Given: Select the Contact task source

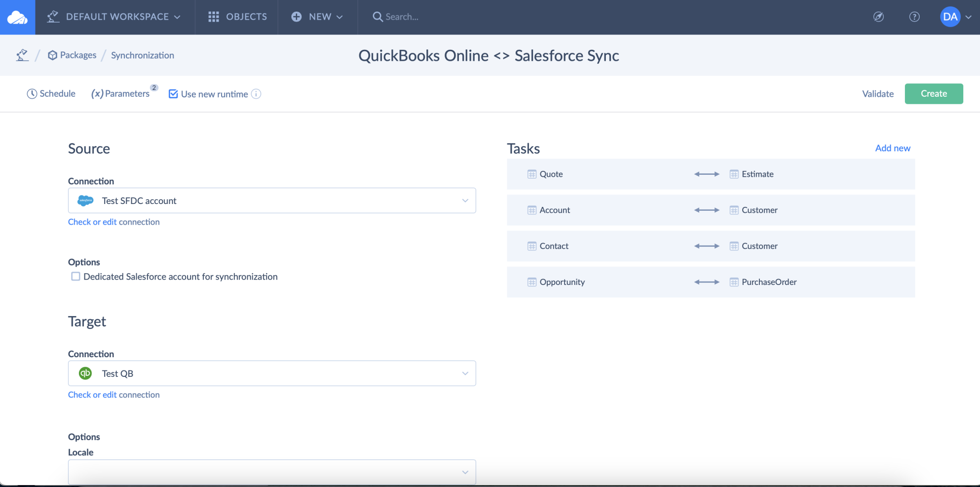Looking at the screenshot, I should tap(554, 246).
